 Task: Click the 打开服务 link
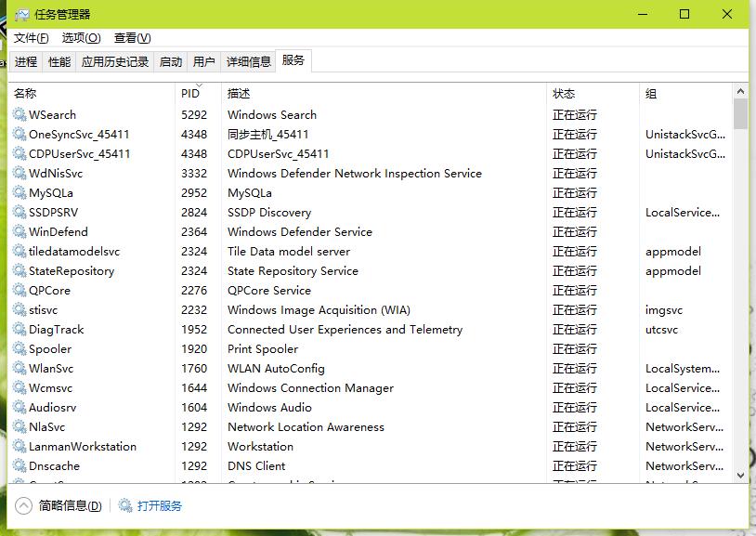(160, 505)
